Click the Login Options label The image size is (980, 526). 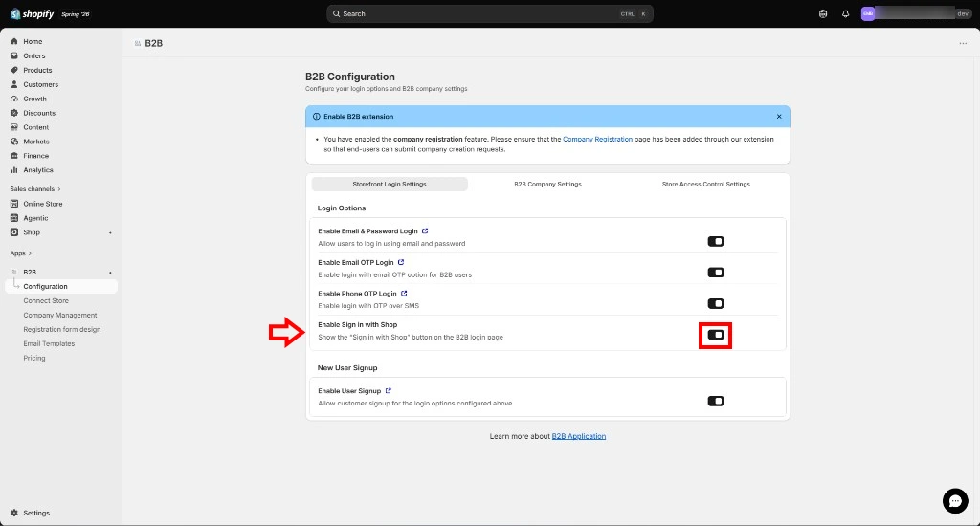pos(342,208)
